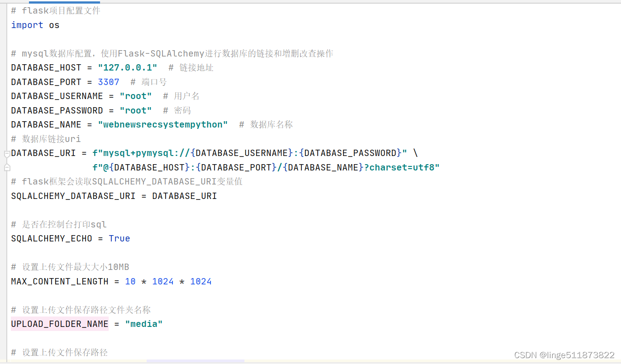Image resolution: width=621 pixels, height=364 pixels.
Task: Click the SQLALCHEMY_DATABASE_URI variable assignment
Action: coord(73,196)
